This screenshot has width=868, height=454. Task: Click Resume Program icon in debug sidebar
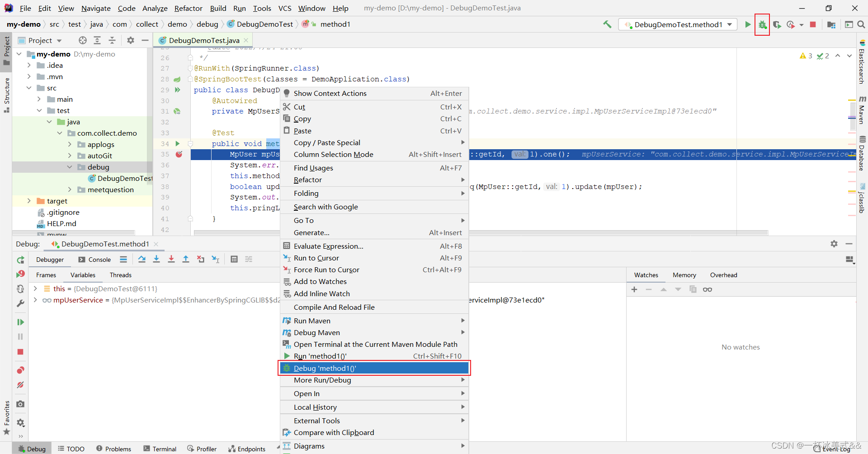[20, 322]
